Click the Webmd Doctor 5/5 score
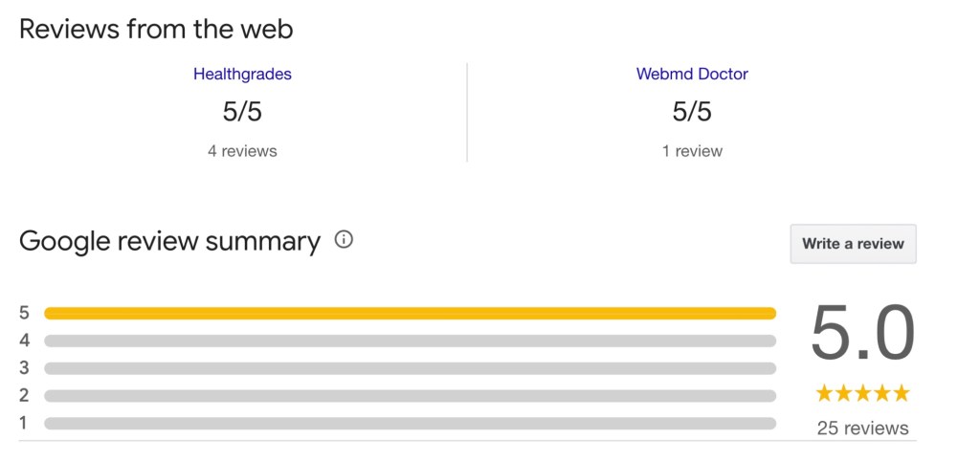This screenshot has height=461, width=980. click(x=692, y=112)
